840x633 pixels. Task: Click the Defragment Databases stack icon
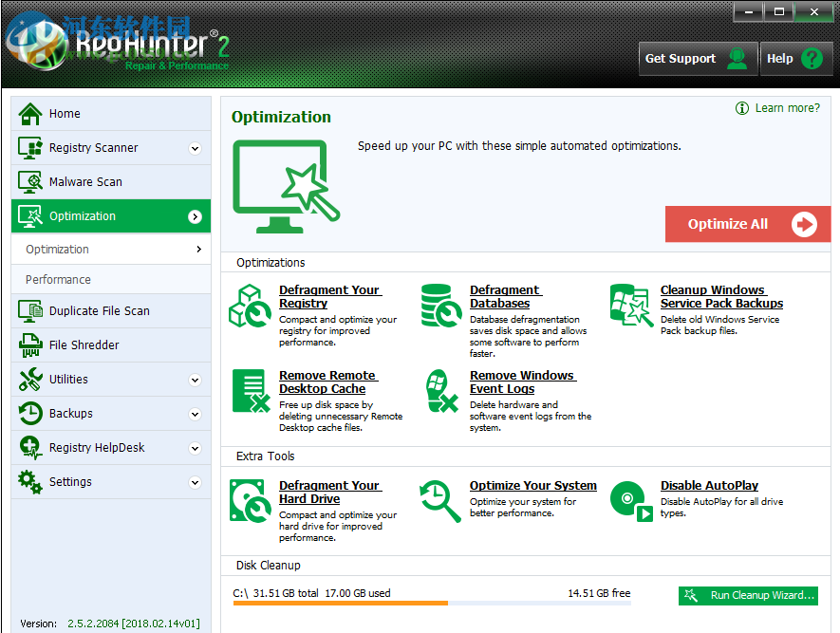(441, 306)
